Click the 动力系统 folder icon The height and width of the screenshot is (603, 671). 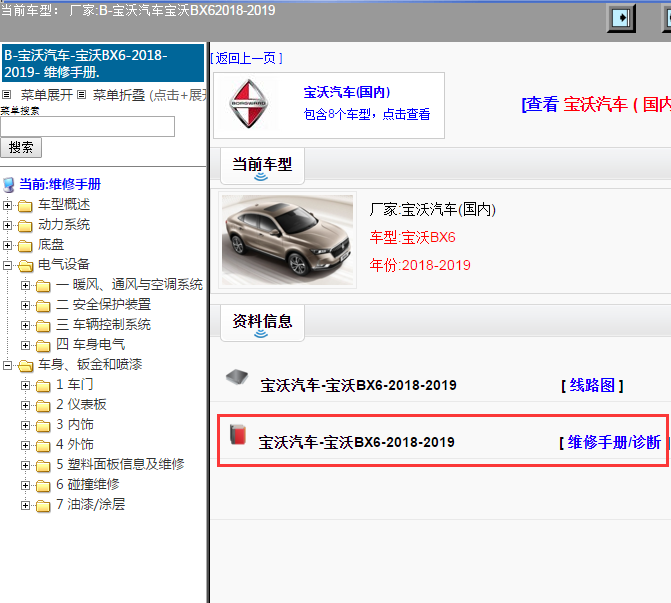(25, 226)
